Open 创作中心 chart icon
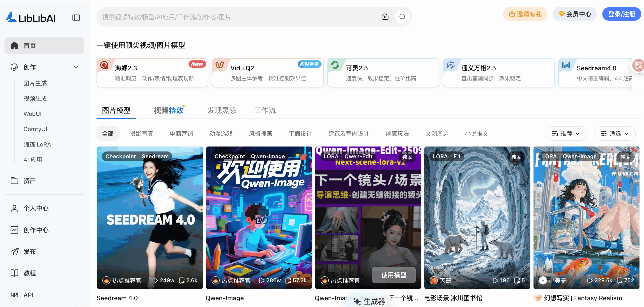The width and height of the screenshot is (644, 307). tap(14, 230)
